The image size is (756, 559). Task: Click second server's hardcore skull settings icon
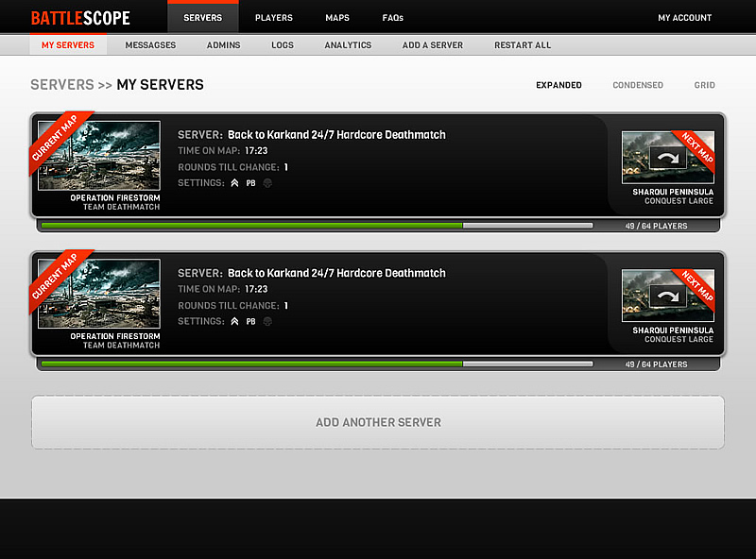[267, 321]
